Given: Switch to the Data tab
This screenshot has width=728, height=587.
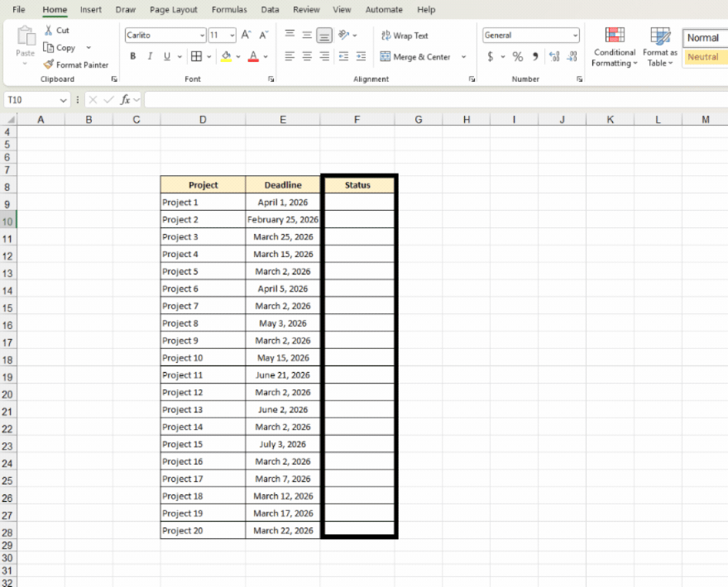Looking at the screenshot, I should pyautogui.click(x=270, y=9).
